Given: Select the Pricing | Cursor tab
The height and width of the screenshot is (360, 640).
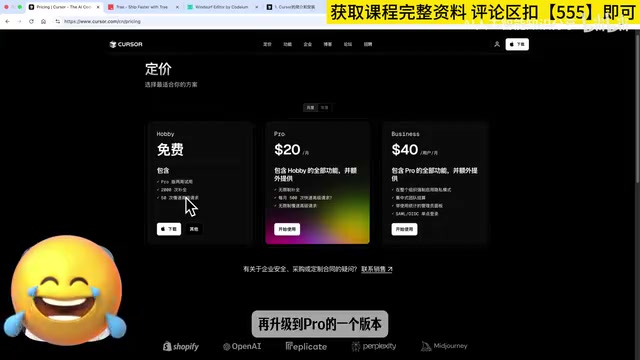Looking at the screenshot, I should click(x=63, y=7).
